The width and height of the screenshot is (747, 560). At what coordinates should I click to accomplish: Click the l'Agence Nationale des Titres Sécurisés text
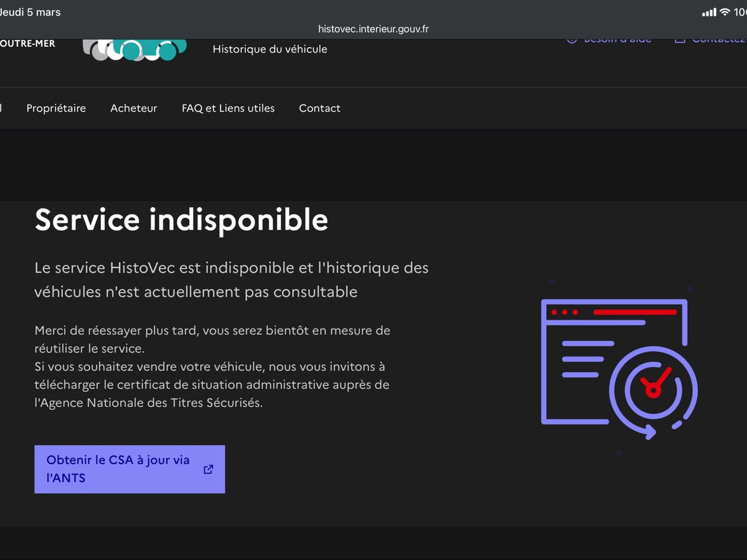point(149,403)
